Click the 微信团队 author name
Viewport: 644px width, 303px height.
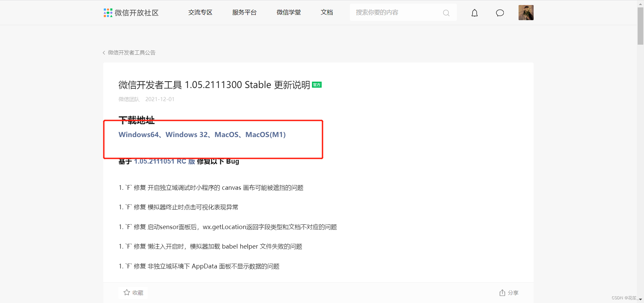tap(129, 99)
